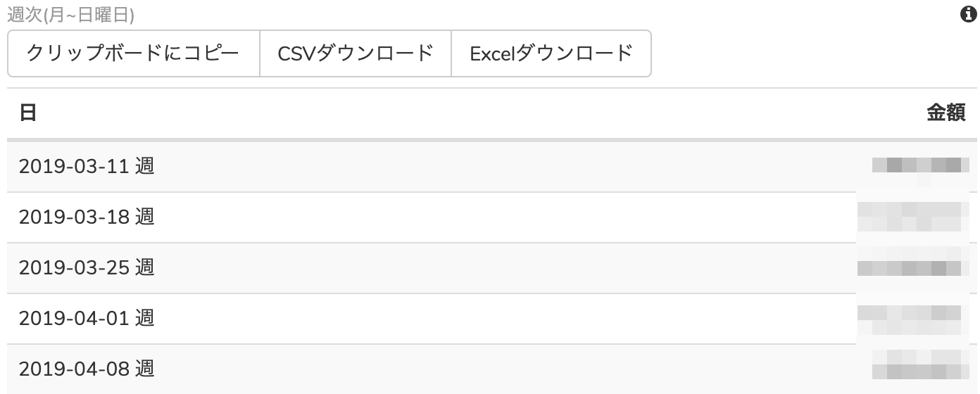Click the info icon at top right

click(x=969, y=15)
